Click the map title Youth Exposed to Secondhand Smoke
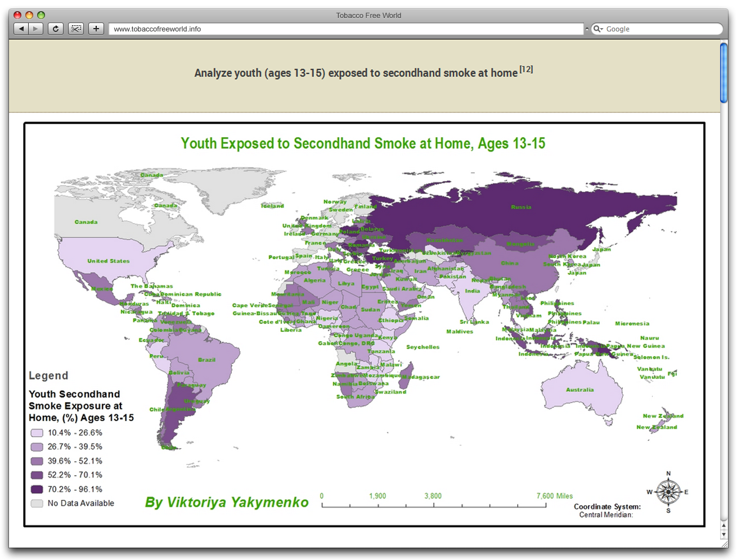Image resolution: width=737 pixels, height=560 pixels. click(363, 144)
